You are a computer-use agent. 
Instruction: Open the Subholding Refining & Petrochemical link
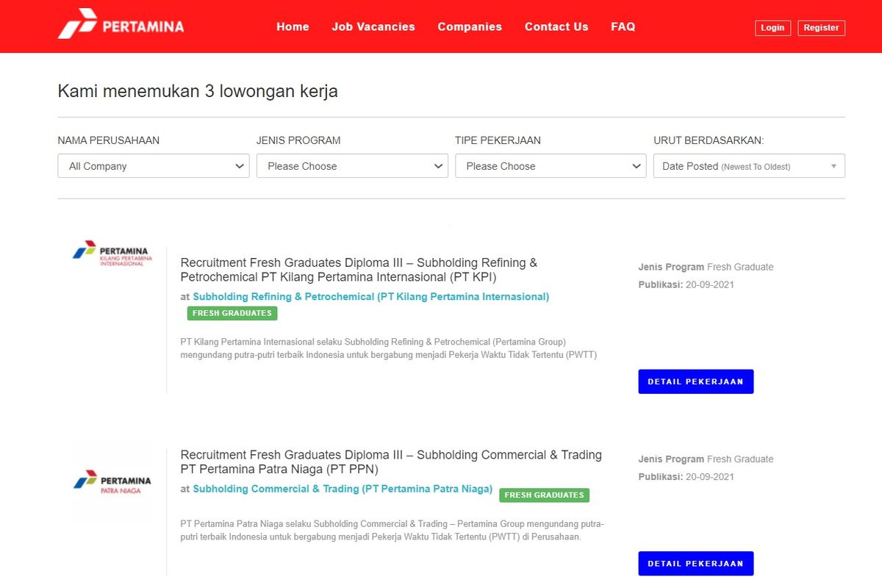pyautogui.click(x=370, y=297)
